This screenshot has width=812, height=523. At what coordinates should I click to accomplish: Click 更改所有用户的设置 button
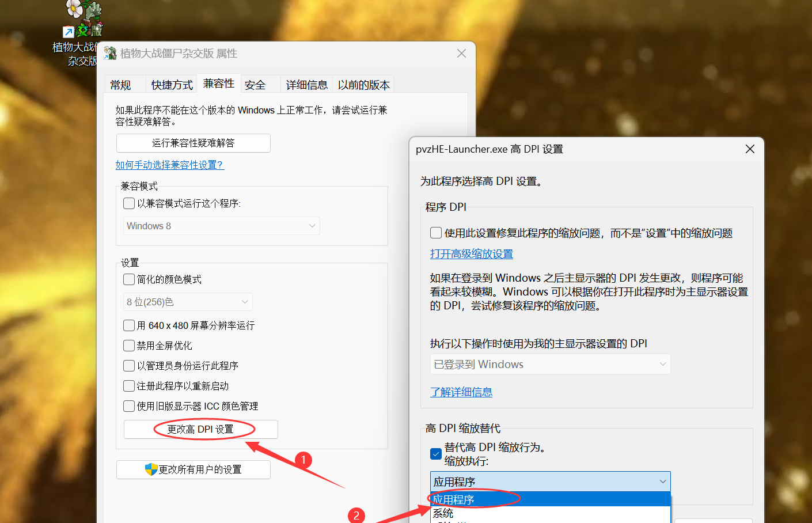coord(193,469)
